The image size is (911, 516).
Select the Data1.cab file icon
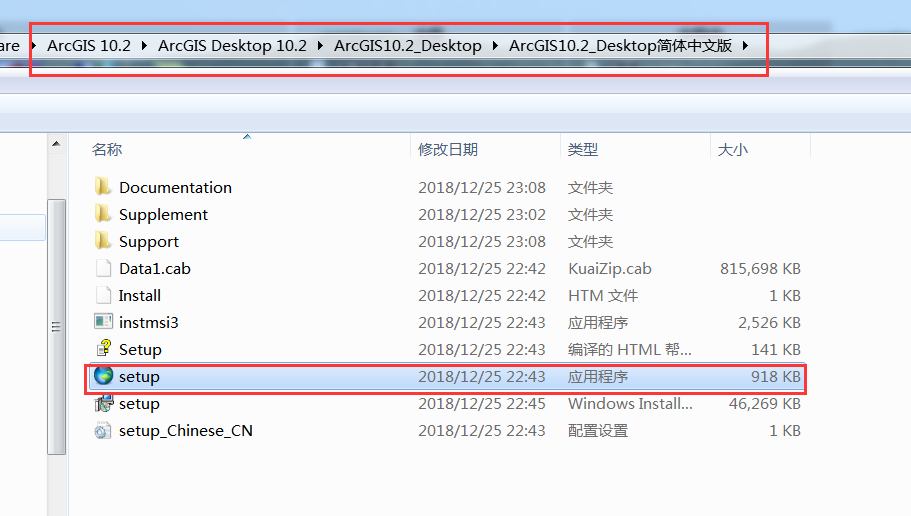tap(103, 268)
